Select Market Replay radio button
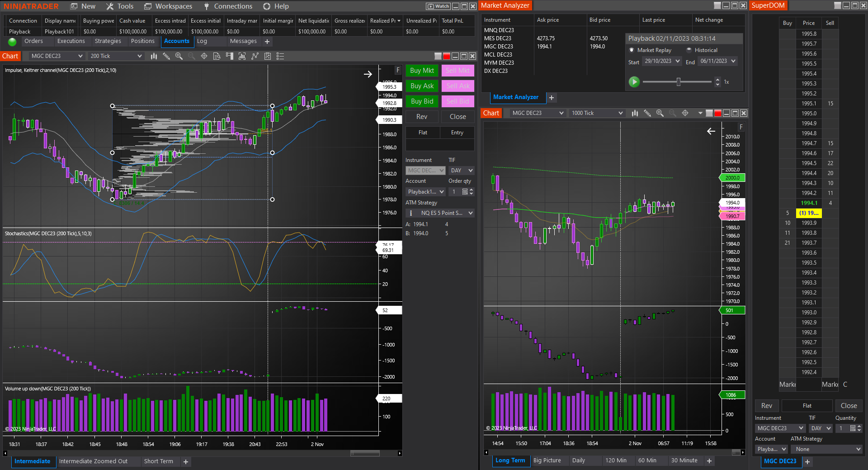The height and width of the screenshot is (470, 868). coord(632,50)
